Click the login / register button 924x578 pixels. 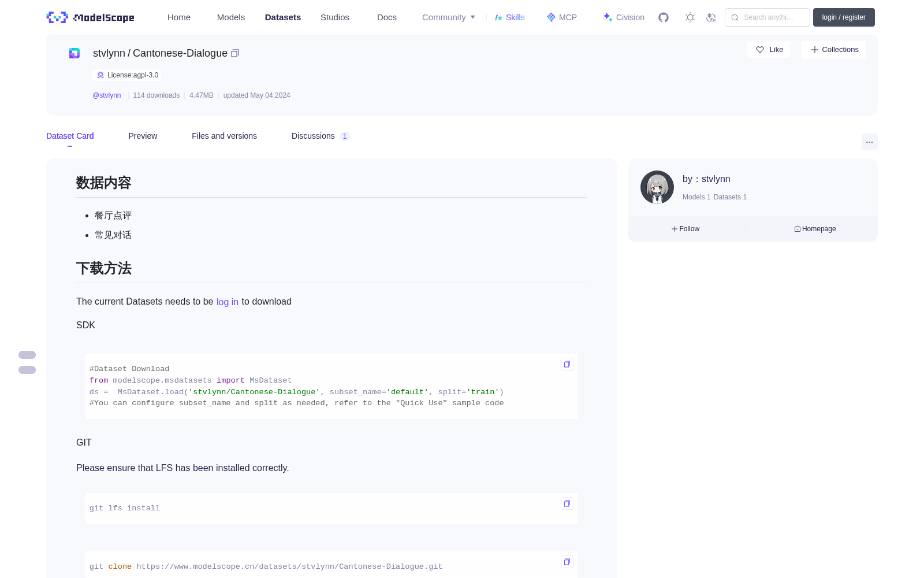pyautogui.click(x=844, y=17)
